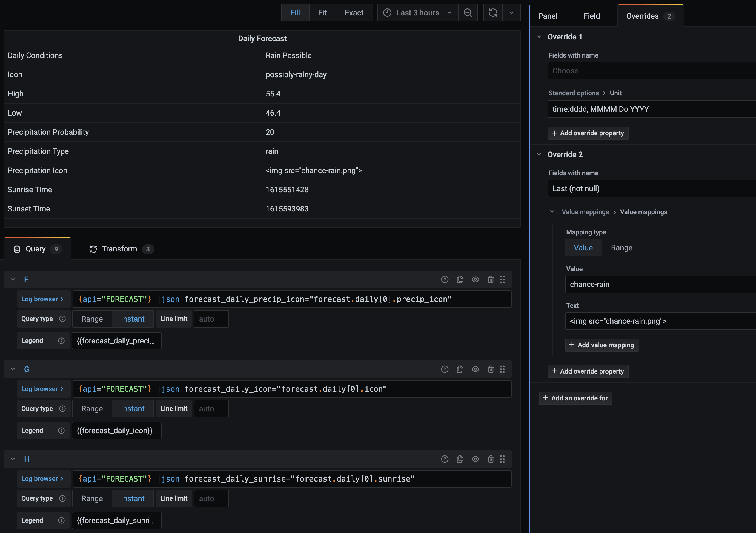
Task: Refresh the dashboard data
Action: tap(493, 13)
